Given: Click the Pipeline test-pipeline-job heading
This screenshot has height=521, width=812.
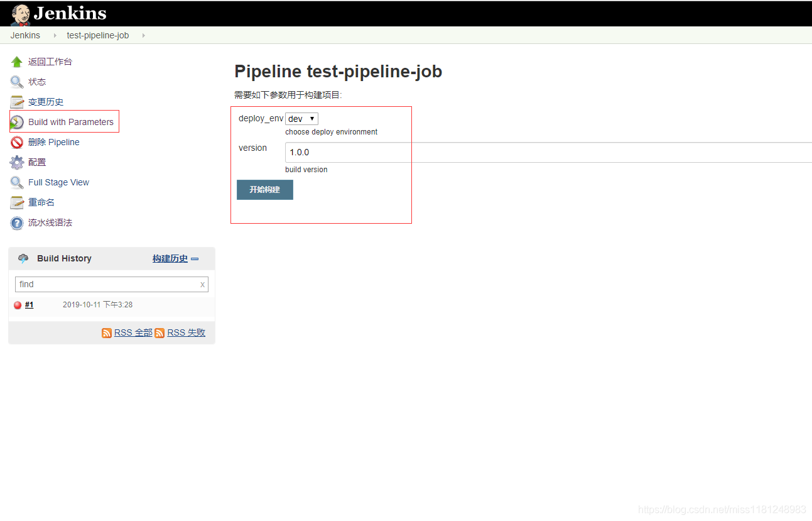Looking at the screenshot, I should point(338,72).
